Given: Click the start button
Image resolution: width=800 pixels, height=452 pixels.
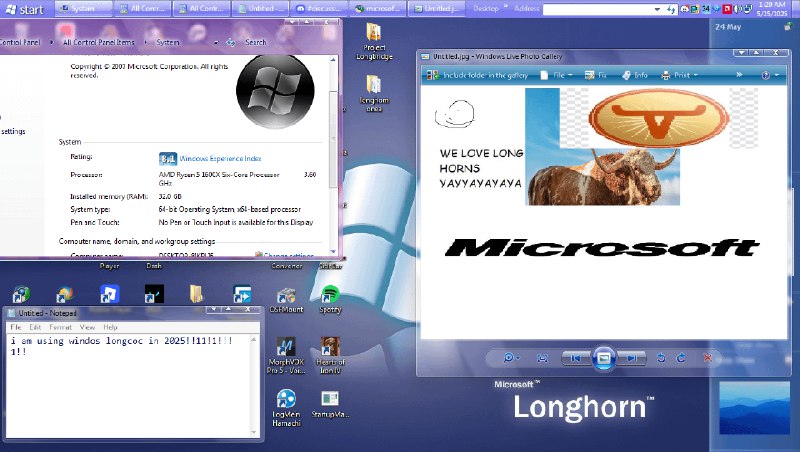Looking at the screenshot, I should coord(24,9).
